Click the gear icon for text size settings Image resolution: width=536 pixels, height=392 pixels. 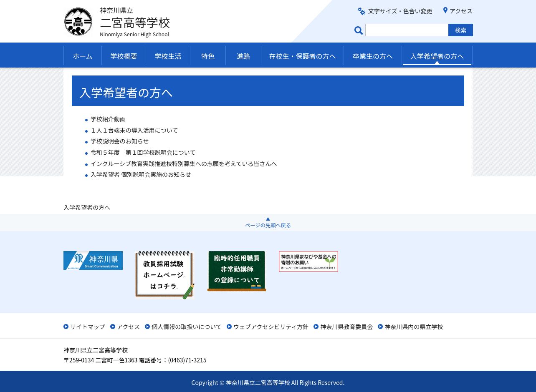(x=362, y=11)
